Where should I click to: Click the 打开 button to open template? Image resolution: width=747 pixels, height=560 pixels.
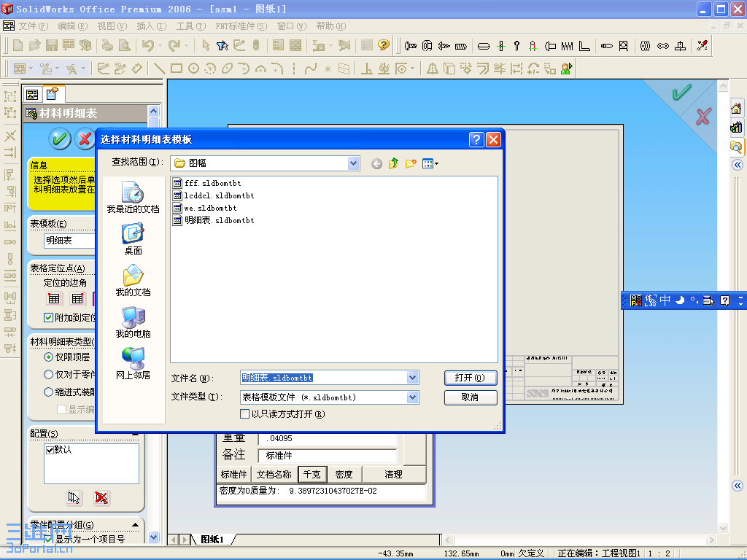coord(470,378)
